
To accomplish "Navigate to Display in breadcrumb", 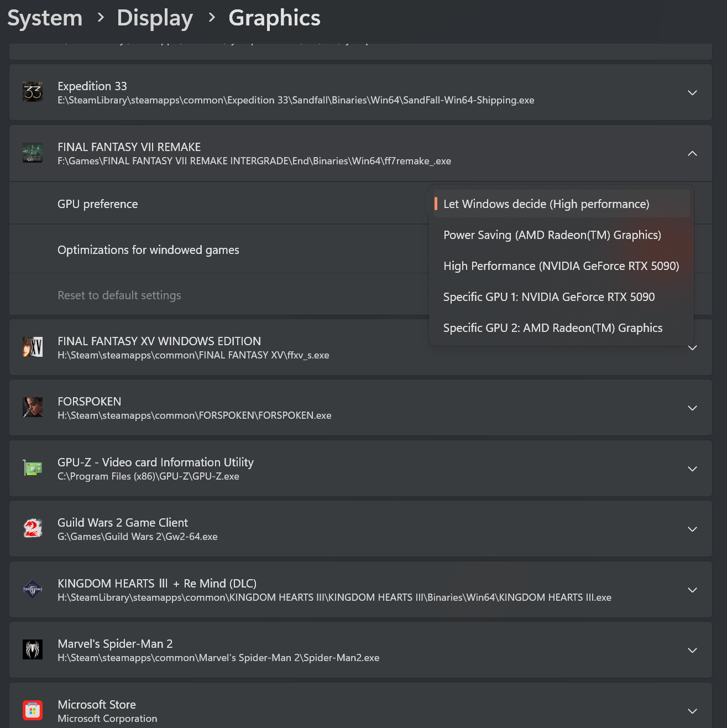I will click(x=155, y=18).
